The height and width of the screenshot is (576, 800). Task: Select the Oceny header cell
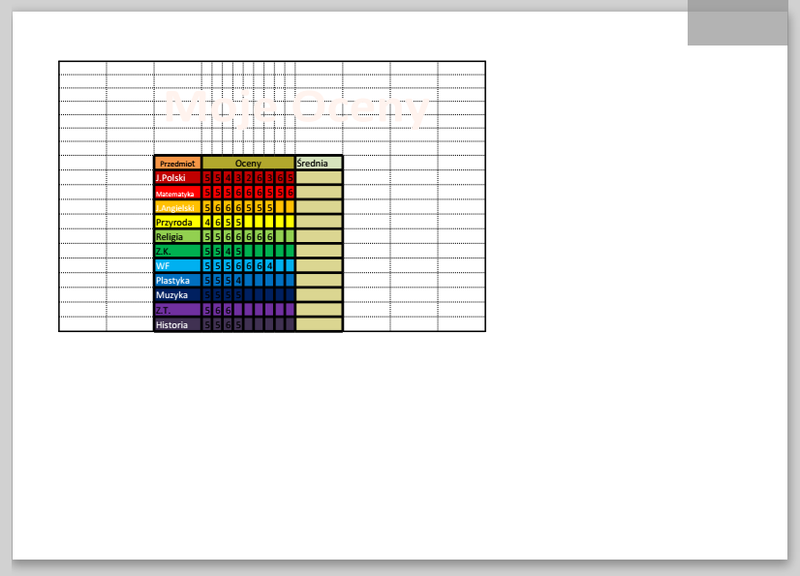(248, 163)
